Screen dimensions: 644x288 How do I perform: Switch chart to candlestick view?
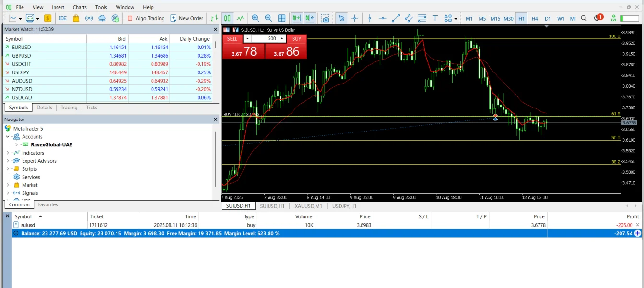(x=227, y=18)
